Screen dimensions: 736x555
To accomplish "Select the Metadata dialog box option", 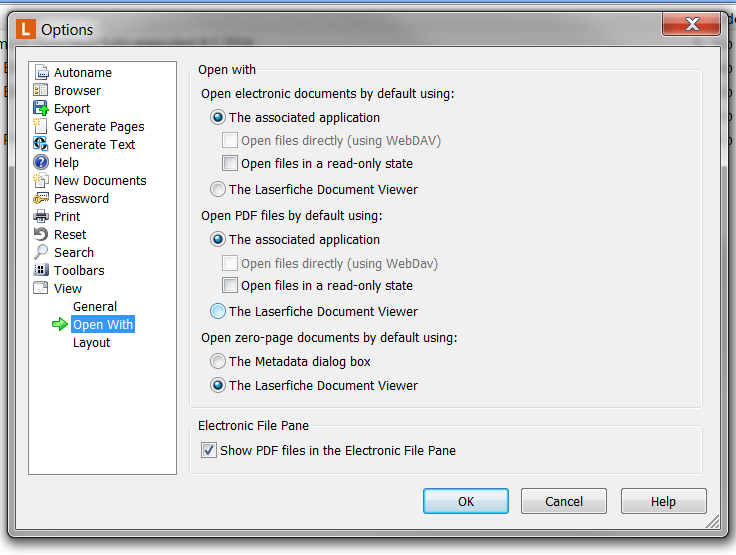I will pos(218,361).
